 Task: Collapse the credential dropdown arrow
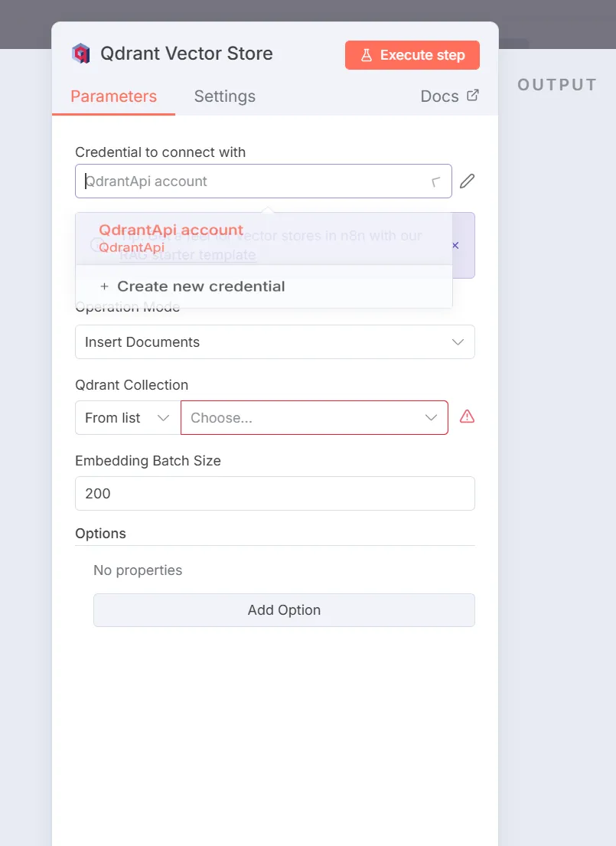click(436, 181)
